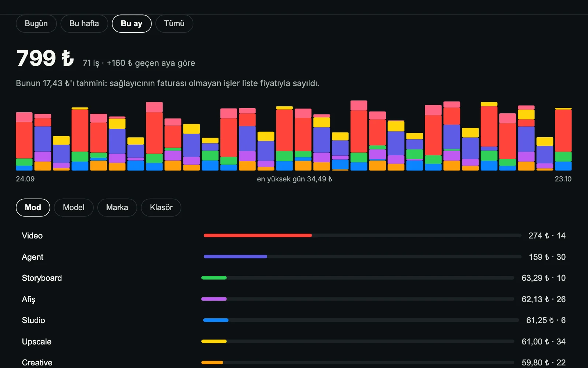Group breakdown by Marka
Image resolution: width=588 pixels, height=368 pixels.
coord(117,208)
